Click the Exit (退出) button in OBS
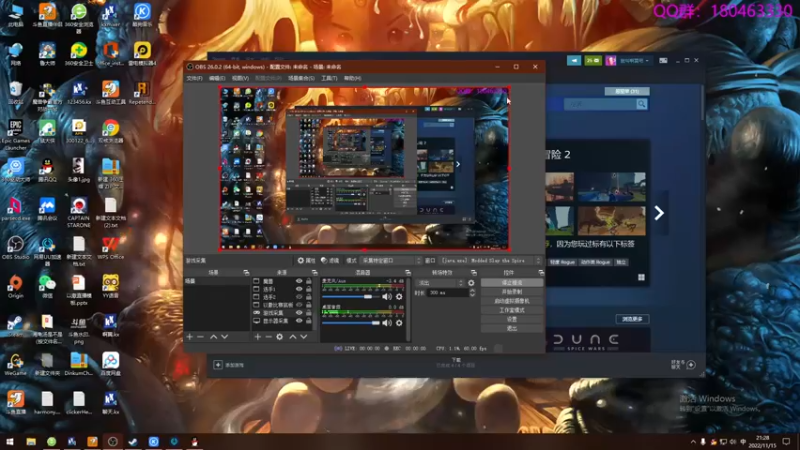This screenshot has width=800, height=450. coord(512,328)
